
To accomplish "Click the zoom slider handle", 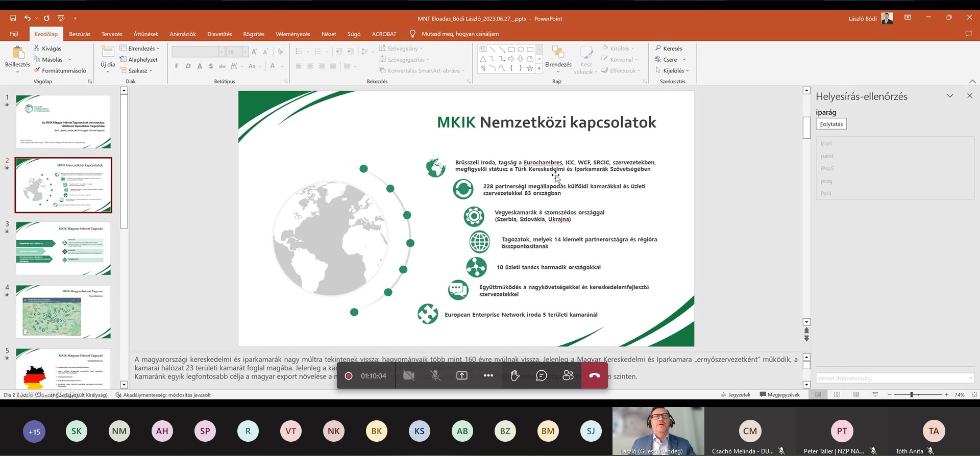I will [911, 395].
